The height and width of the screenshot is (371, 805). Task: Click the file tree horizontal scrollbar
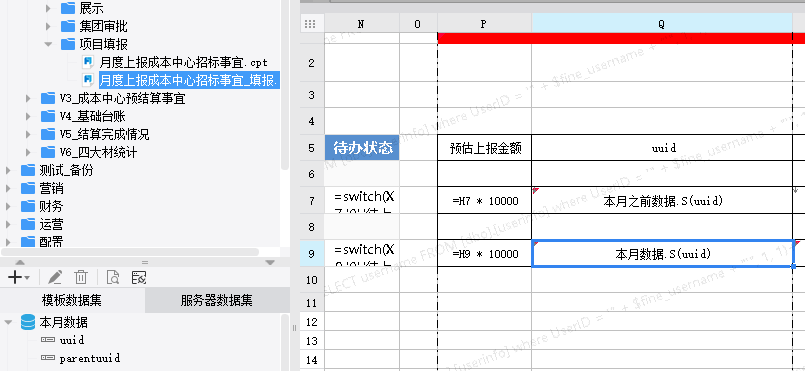[129, 252]
